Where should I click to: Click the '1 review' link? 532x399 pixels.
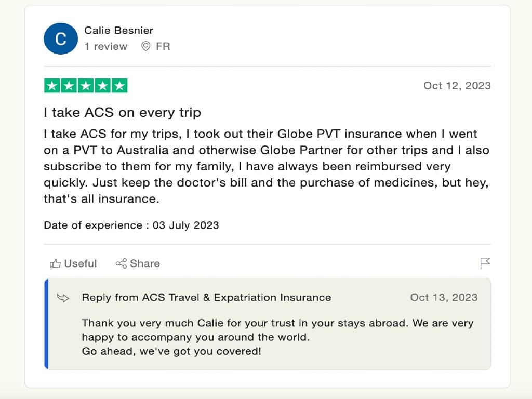(106, 46)
